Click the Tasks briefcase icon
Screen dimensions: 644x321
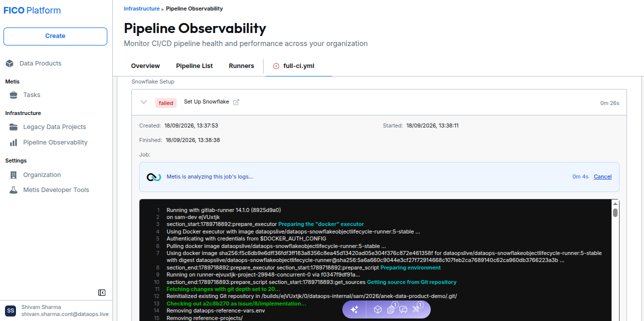(13, 95)
